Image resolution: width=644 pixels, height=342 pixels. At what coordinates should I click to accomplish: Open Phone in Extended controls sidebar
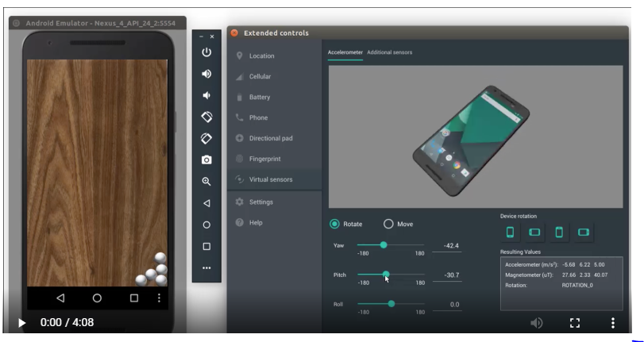click(x=275, y=117)
